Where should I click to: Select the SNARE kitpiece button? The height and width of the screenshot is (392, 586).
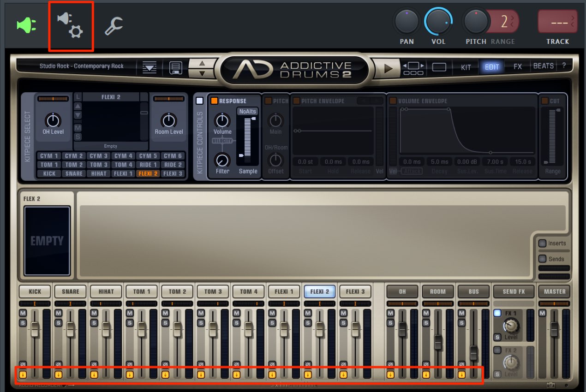pyautogui.click(x=74, y=174)
